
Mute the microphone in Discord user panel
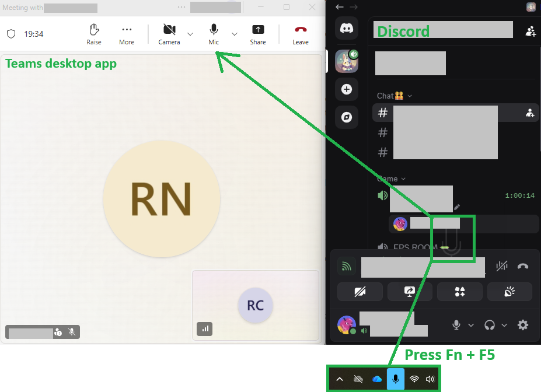(x=456, y=325)
